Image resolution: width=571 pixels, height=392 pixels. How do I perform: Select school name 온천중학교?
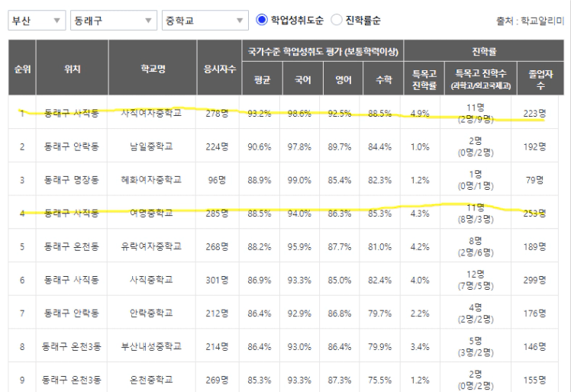coord(151,380)
